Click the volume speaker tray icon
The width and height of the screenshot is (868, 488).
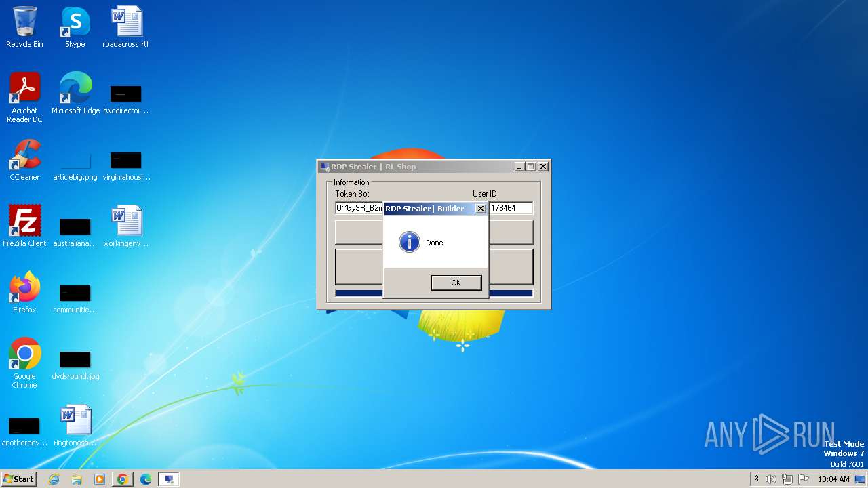pos(771,479)
